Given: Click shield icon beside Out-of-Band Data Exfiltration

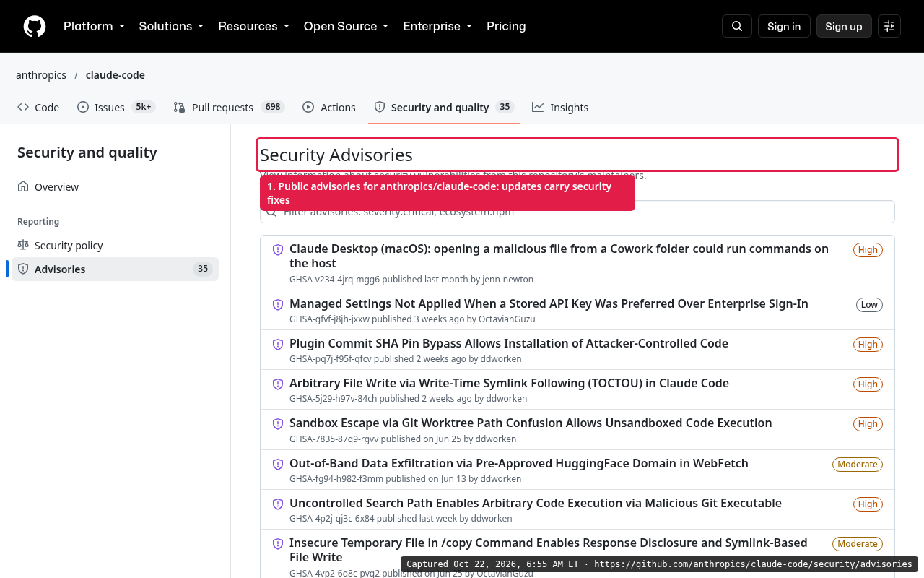Looking at the screenshot, I should click(x=278, y=465).
